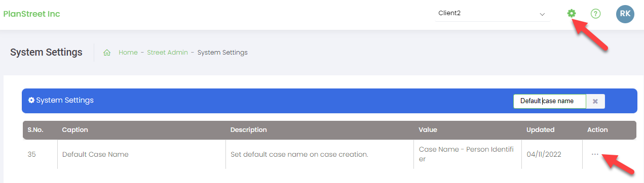Viewport: 644px width, 183px height.
Task: Open the green settings gear icon
Action: pyautogui.click(x=572, y=14)
